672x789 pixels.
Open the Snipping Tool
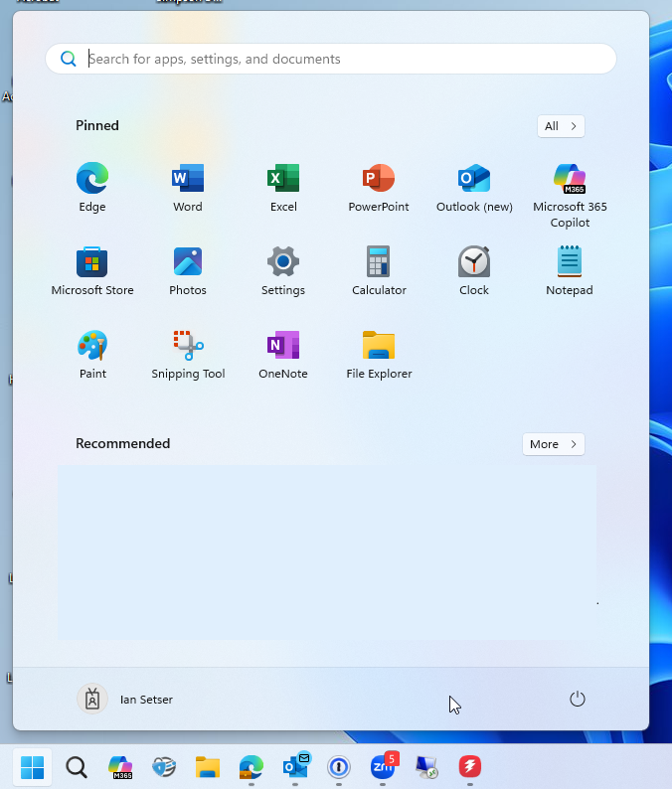(188, 354)
